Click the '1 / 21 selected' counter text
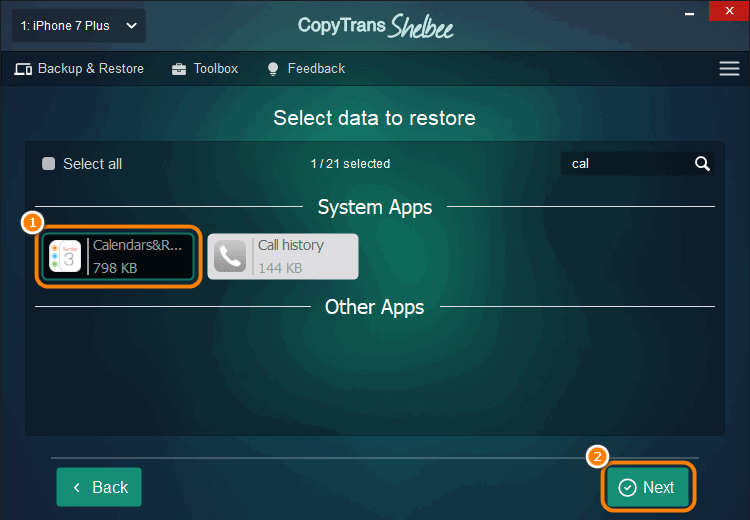 pos(350,164)
